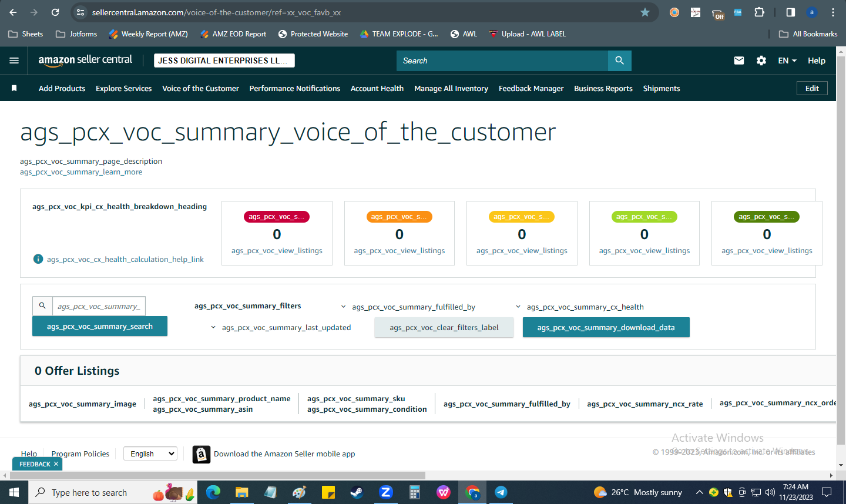Show hidden system tray icons
The width and height of the screenshot is (846, 504).
(x=699, y=492)
